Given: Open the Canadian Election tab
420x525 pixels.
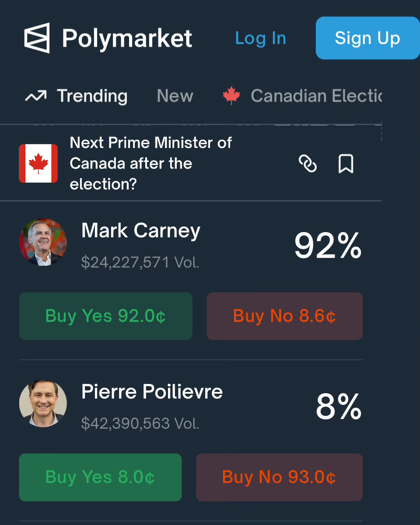Looking at the screenshot, I should point(316,96).
